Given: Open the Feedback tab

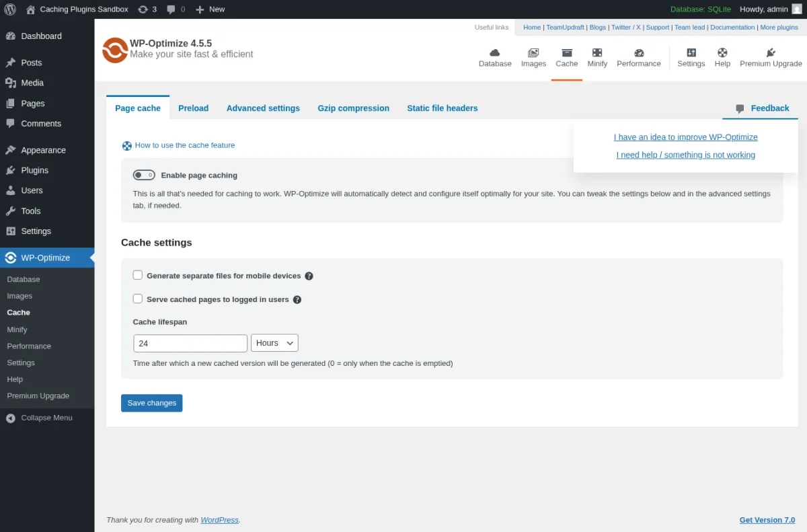Looking at the screenshot, I should [x=761, y=108].
